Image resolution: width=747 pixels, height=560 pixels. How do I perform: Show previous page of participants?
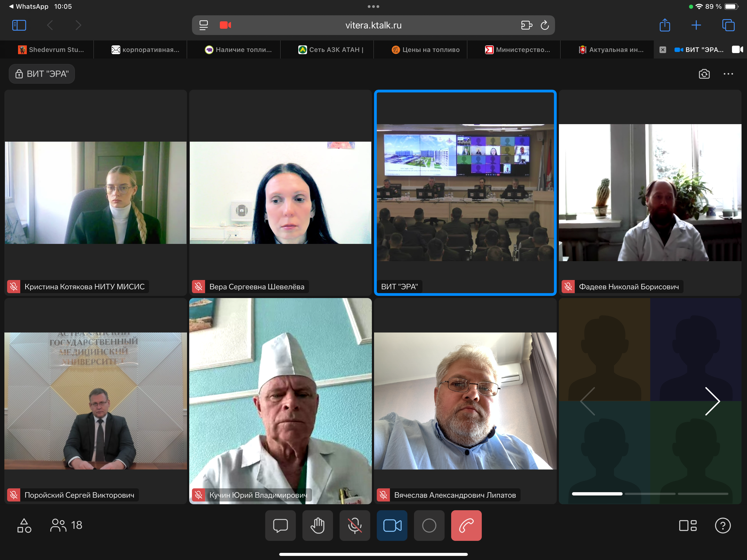click(x=588, y=401)
